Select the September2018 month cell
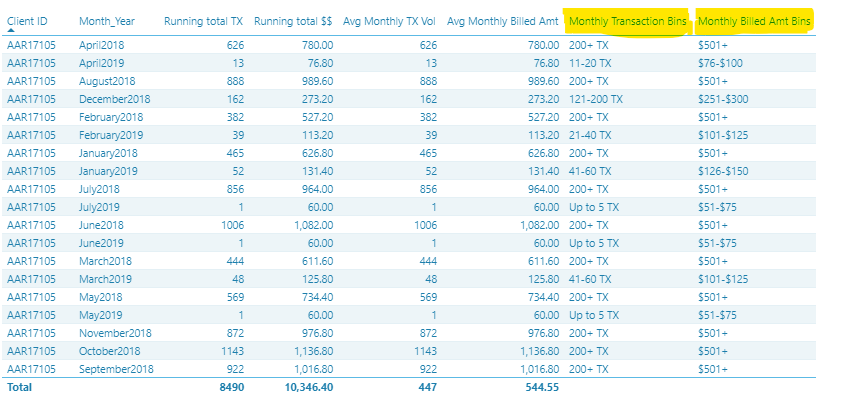The image size is (855, 414). point(116,369)
